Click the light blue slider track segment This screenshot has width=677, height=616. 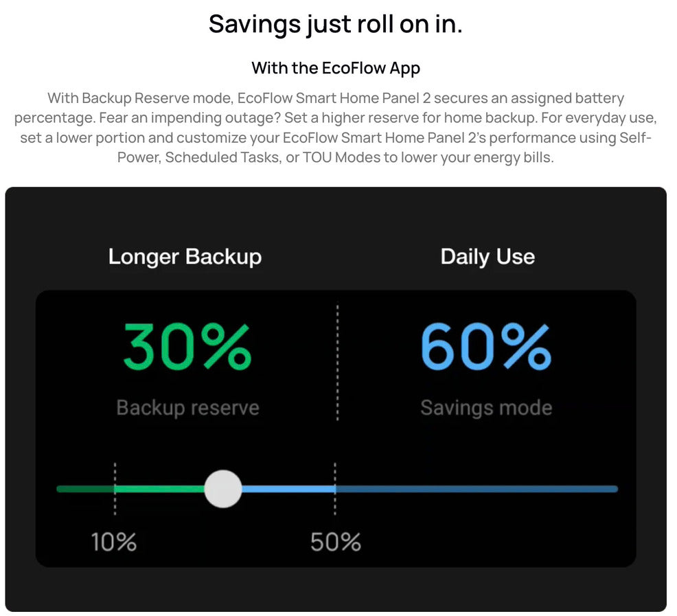[288, 489]
